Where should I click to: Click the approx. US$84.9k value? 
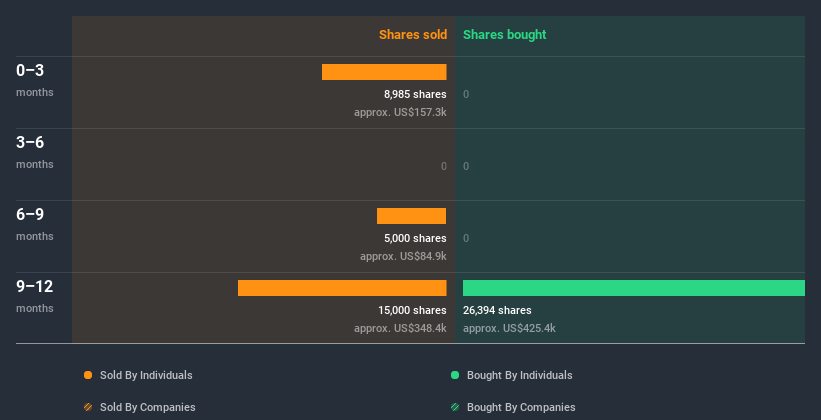403,256
